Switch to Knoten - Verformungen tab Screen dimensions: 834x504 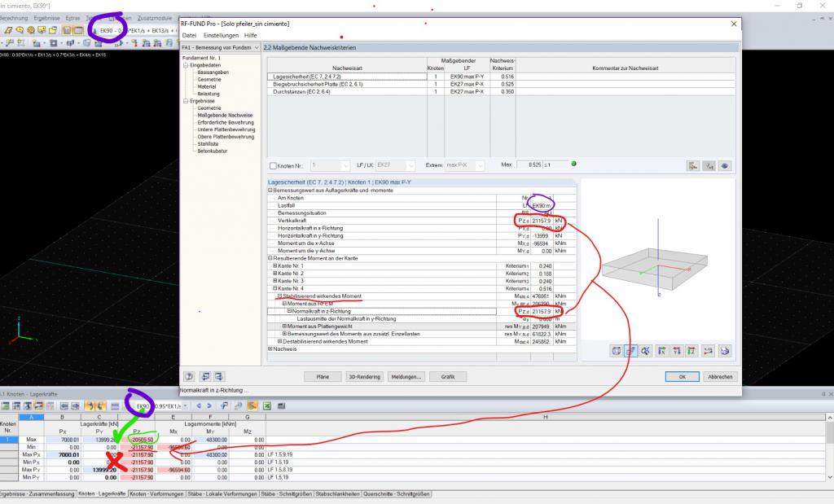tap(156, 494)
